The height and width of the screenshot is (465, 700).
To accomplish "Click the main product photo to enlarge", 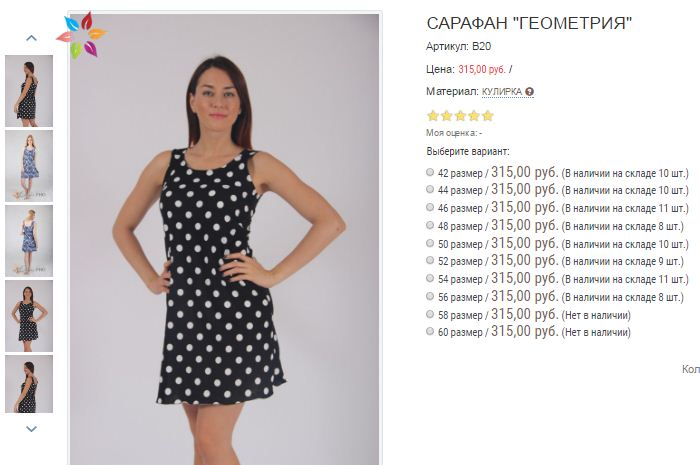I will click(223, 240).
